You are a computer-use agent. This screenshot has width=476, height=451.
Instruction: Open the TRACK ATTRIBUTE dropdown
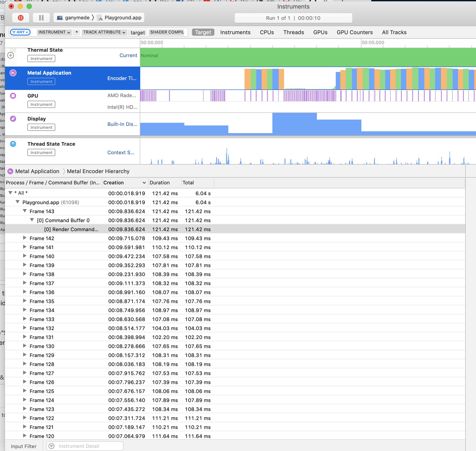pos(104,32)
